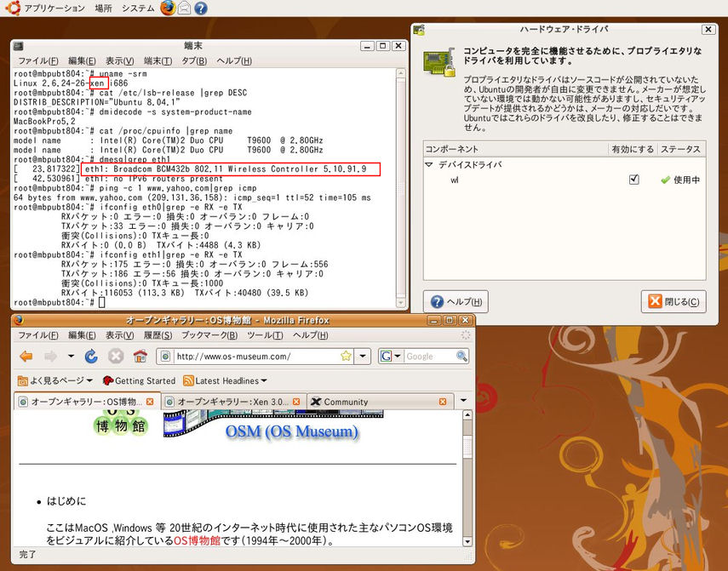Click 使用中 status checkmark icon

point(665,180)
